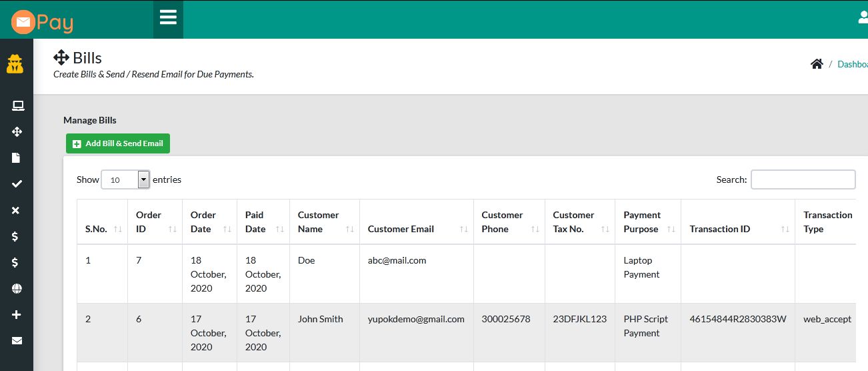The image size is (868, 371).
Task: Click the OPay logo
Action: [x=42, y=23]
